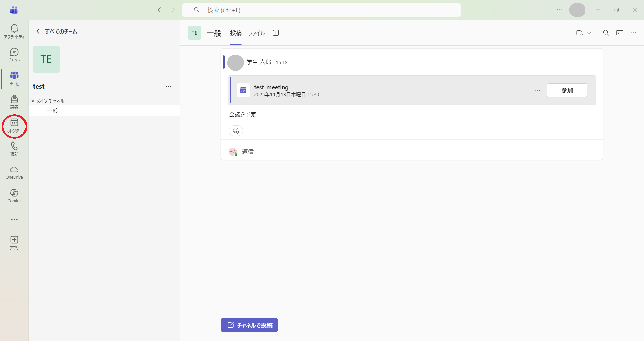Viewport: 644px width, 341px height.
Task: Switch to the ファイル tab
Action: 257,33
